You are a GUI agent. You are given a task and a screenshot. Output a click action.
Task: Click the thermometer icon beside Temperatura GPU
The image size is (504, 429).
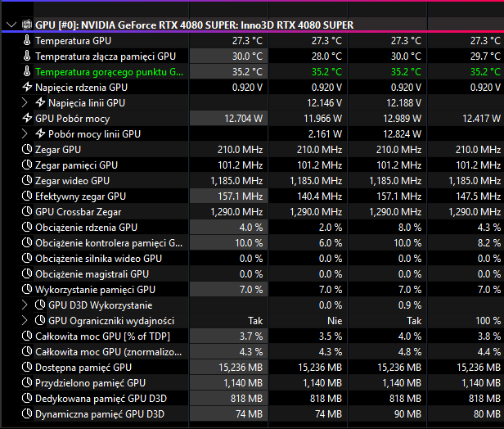tap(27, 40)
